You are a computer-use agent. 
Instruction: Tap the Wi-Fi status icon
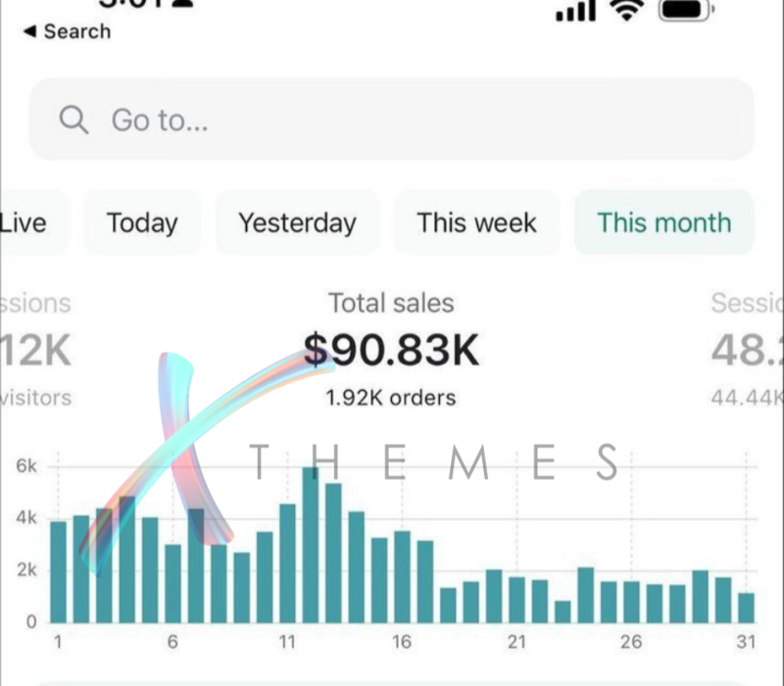626,10
